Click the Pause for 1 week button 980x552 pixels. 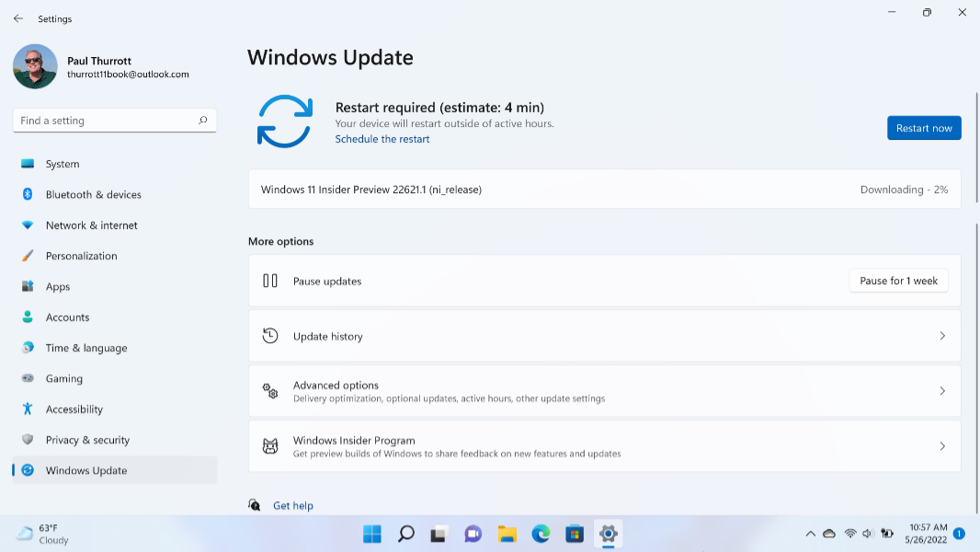point(898,281)
